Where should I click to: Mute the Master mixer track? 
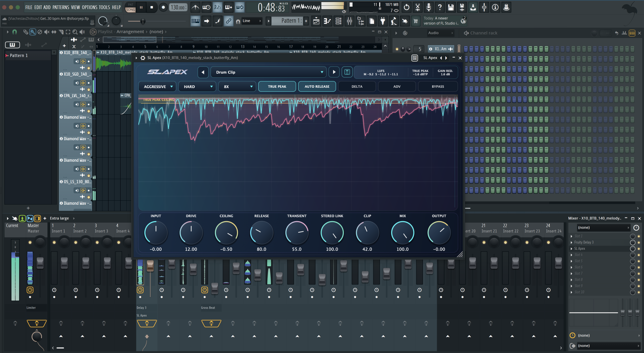[x=30, y=242]
